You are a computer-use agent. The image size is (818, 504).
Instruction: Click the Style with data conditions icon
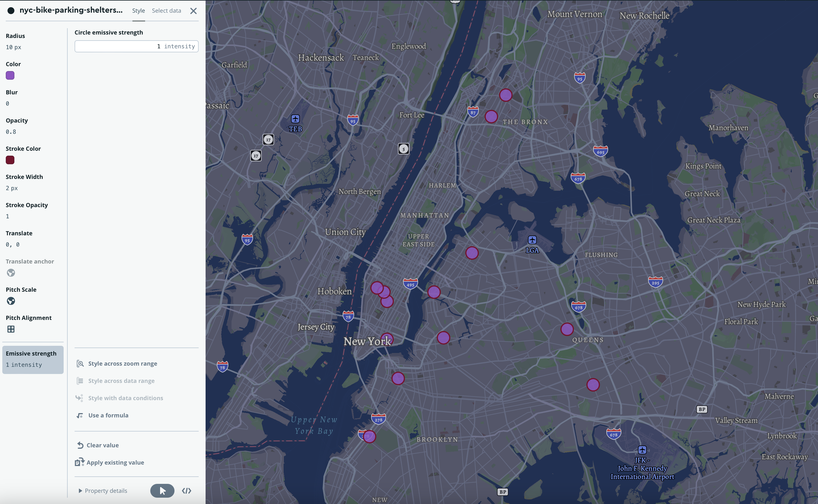(80, 398)
